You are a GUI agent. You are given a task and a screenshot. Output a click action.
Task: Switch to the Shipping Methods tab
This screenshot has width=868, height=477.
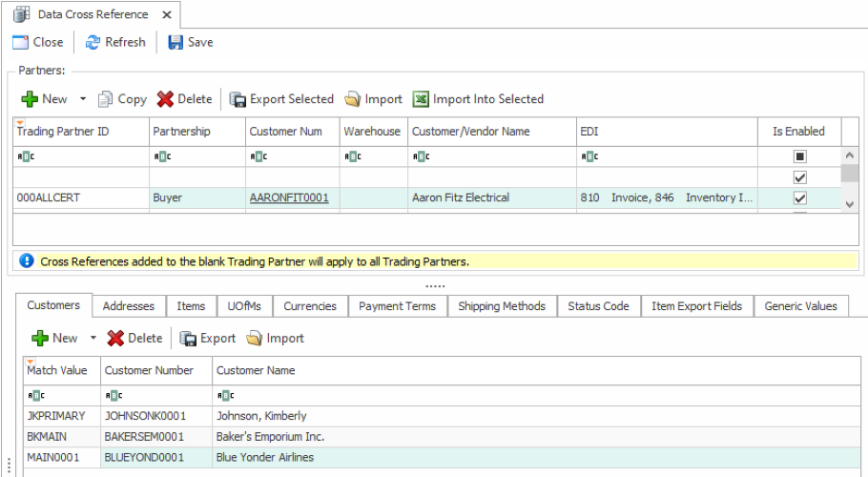point(502,306)
